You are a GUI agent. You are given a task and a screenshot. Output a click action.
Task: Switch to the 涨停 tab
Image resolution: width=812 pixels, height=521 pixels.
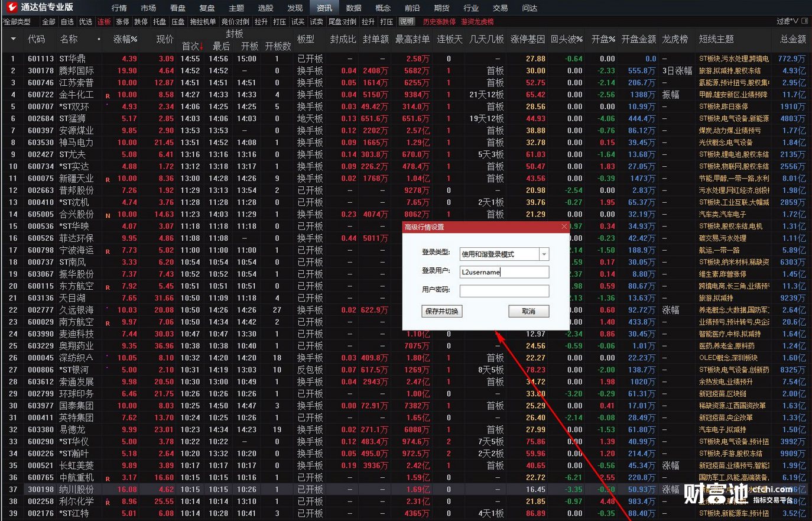click(x=122, y=22)
